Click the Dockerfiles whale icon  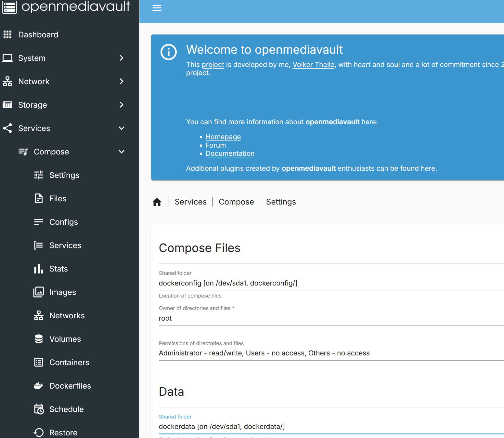39,386
